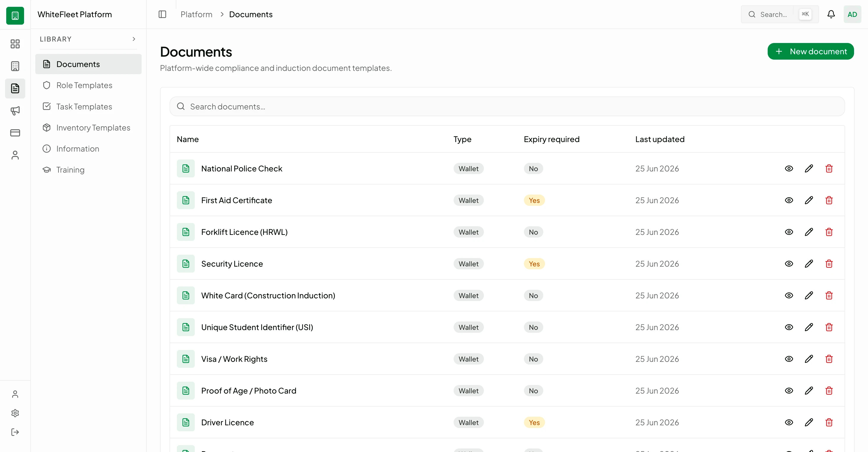
Task: Delete the Driver Licence document
Action: 829,422
